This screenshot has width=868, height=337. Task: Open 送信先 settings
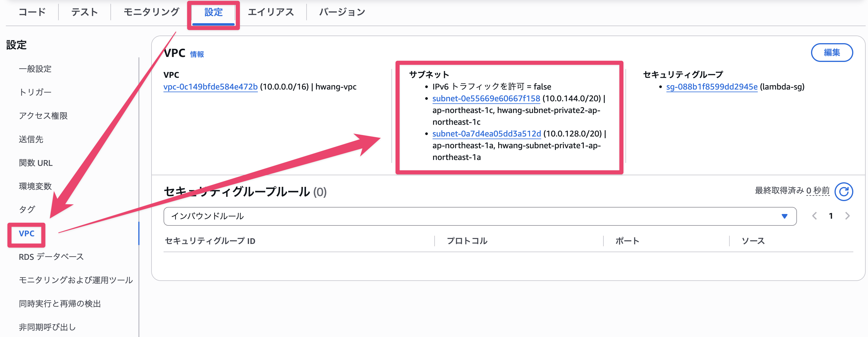point(31,139)
